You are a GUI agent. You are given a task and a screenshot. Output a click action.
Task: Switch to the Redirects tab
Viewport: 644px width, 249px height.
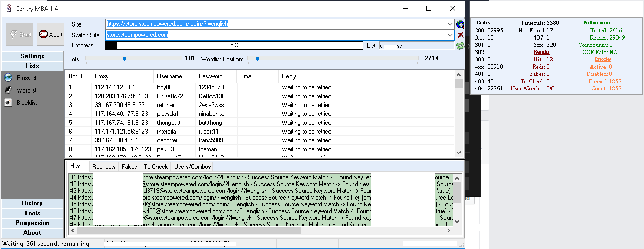(x=104, y=167)
